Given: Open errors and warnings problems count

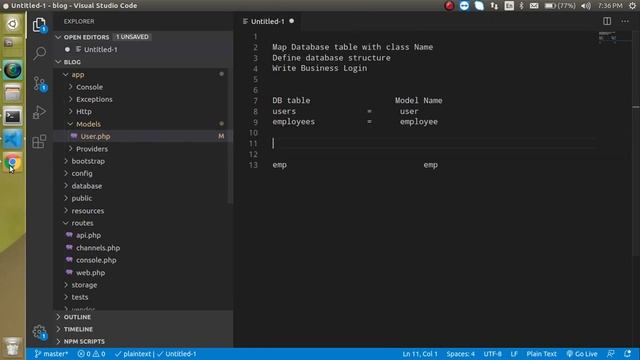Looking at the screenshot, I should pyautogui.click(x=91, y=354).
